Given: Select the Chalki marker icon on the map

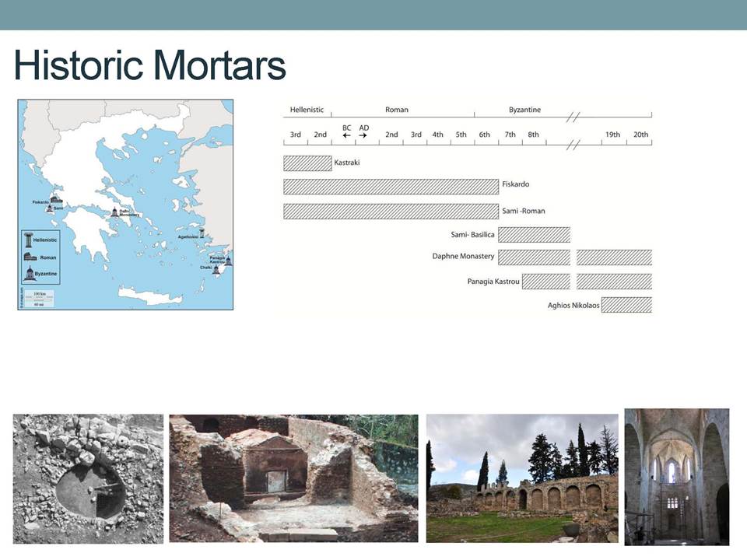Looking at the screenshot, I should [x=216, y=270].
